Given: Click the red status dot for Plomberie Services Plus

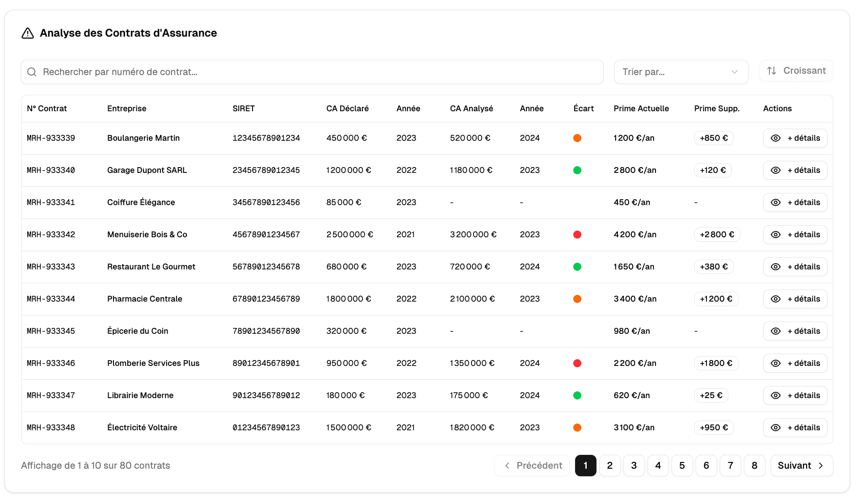Looking at the screenshot, I should (x=577, y=363).
